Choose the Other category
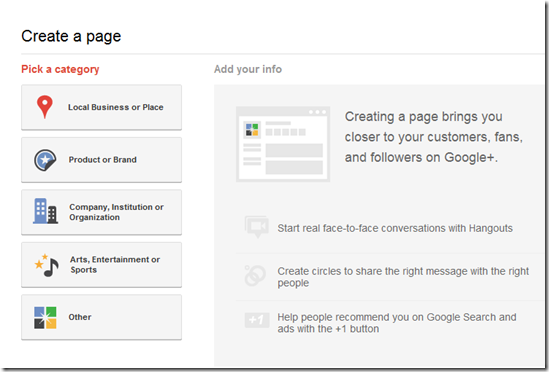The height and width of the screenshot is (372, 549). tap(102, 317)
